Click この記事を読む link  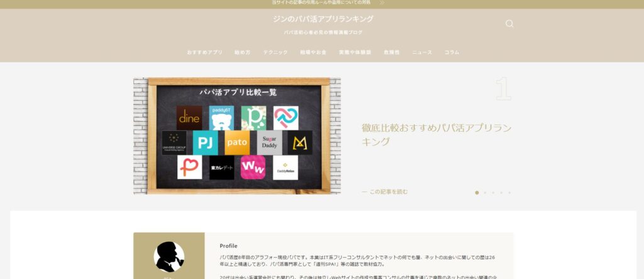pyautogui.click(x=385, y=191)
